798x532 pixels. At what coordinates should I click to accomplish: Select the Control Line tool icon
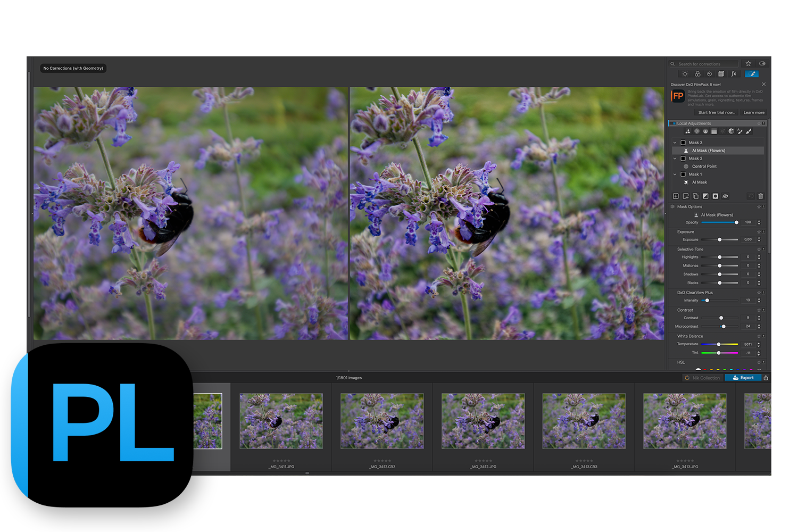705,131
